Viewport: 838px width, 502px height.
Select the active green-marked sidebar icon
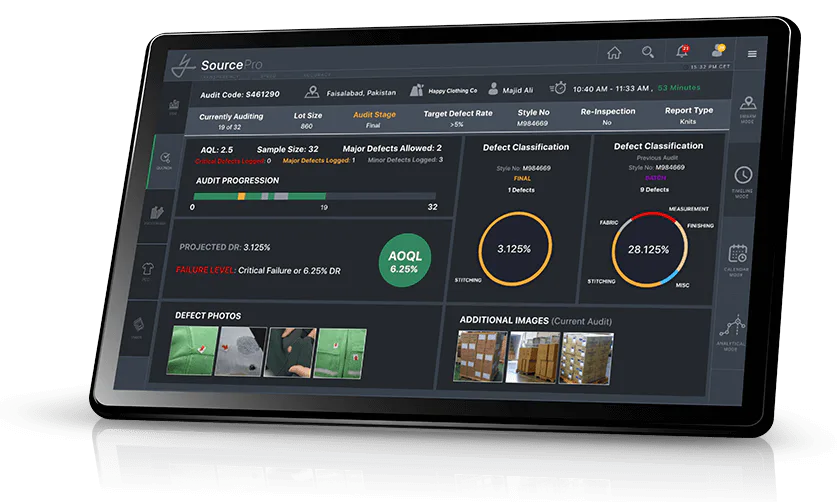tap(165, 160)
